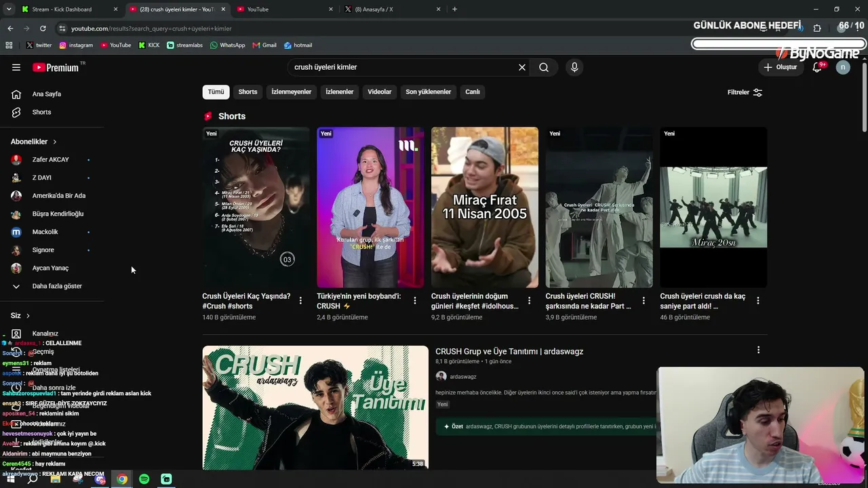The image size is (868, 488).
Task: Expand the Siz section chevron
Action: tap(28, 316)
